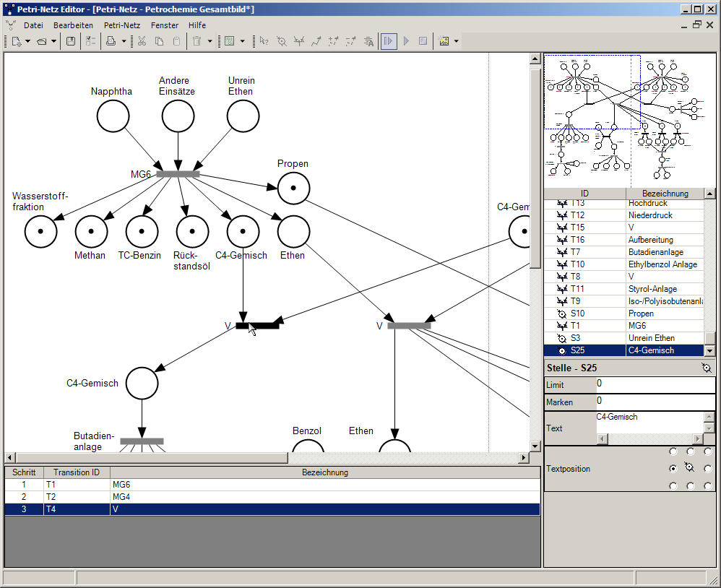Click the stop simulation button
The width and height of the screenshot is (721, 588).
click(x=423, y=41)
